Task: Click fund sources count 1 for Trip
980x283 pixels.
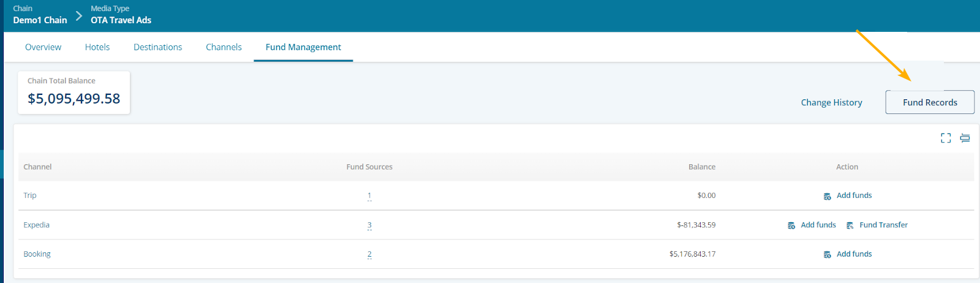Action: point(369,195)
